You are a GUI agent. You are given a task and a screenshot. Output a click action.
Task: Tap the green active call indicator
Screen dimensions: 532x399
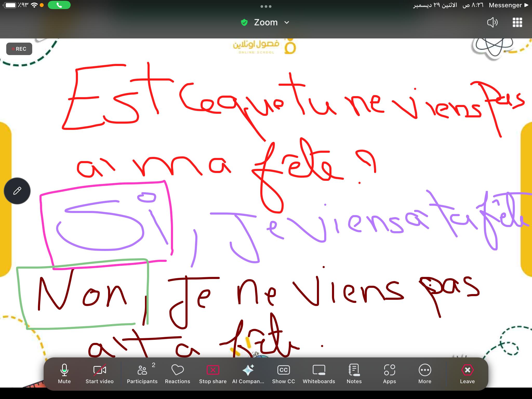(59, 5)
